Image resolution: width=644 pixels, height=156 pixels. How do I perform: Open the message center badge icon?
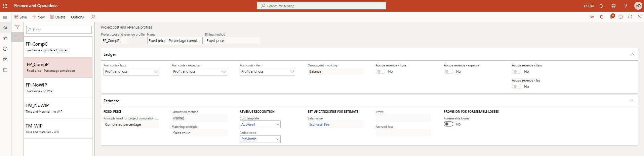612,16
